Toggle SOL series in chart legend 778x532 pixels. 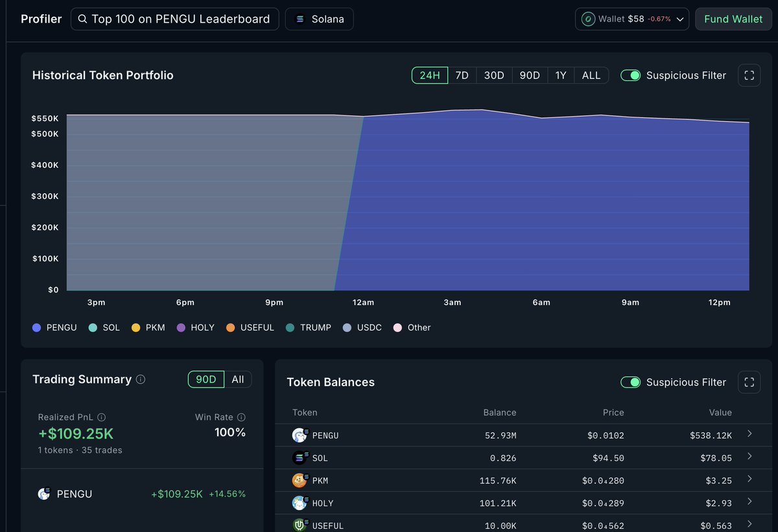[104, 328]
